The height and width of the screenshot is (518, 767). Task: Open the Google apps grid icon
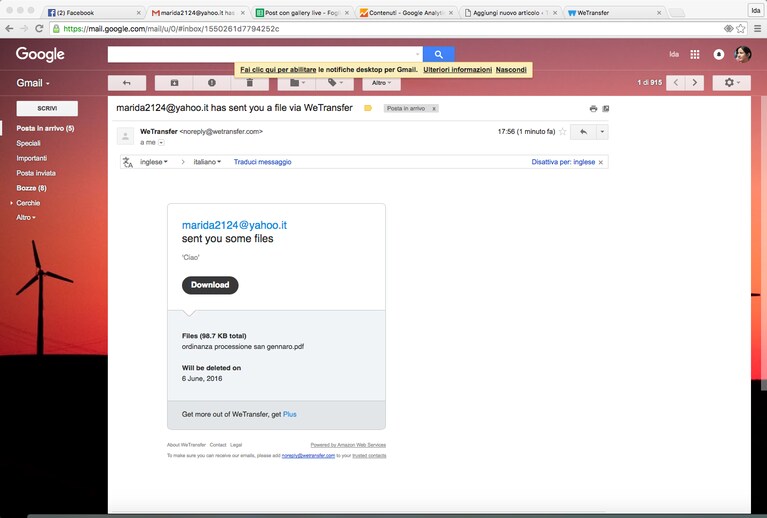click(695, 54)
